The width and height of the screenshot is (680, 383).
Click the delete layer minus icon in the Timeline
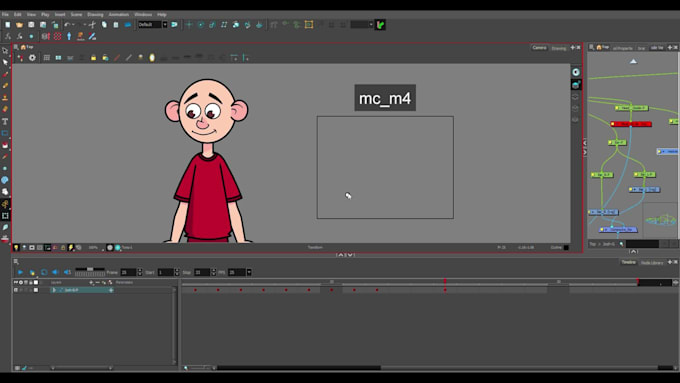98,282
